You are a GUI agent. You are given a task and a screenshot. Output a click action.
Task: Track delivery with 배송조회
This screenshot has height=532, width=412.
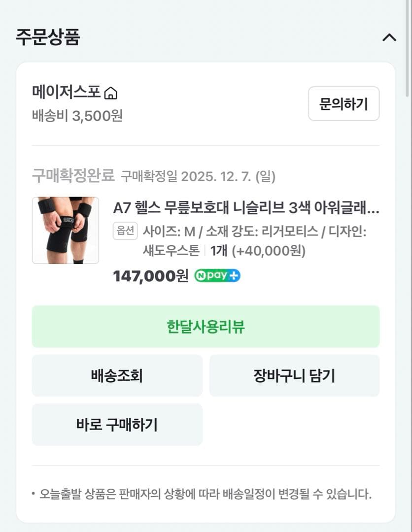pos(117,375)
